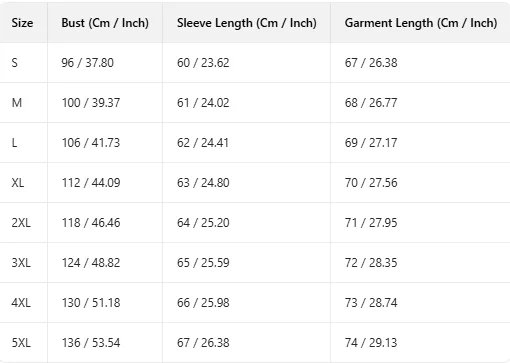Click sleeve length 61 / 24.02
This screenshot has height=363, width=510.
[x=203, y=103]
